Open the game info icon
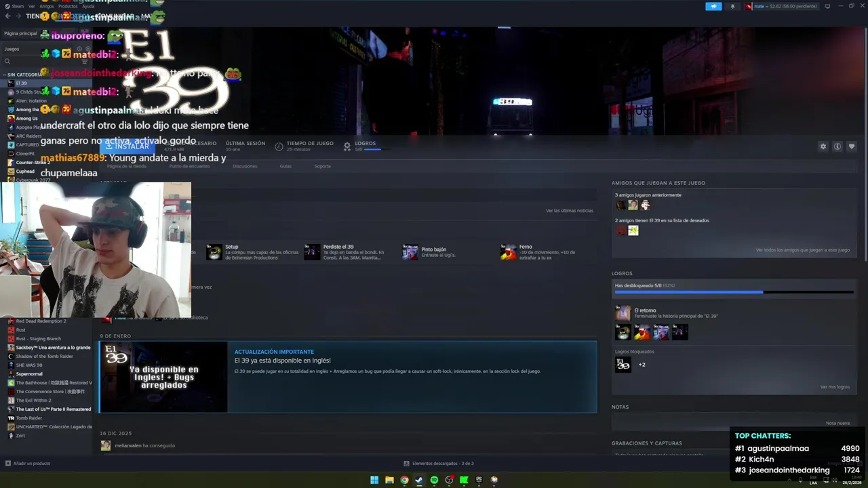Viewport: 868px width, 488px height. tap(837, 146)
